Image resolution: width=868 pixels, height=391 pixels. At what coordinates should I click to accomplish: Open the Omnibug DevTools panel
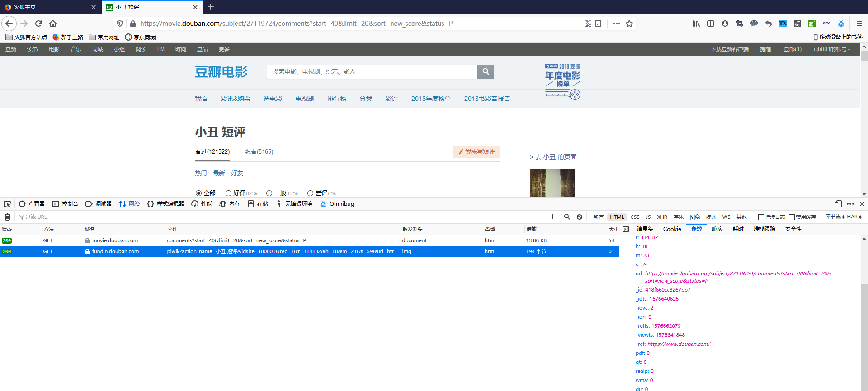click(x=337, y=204)
